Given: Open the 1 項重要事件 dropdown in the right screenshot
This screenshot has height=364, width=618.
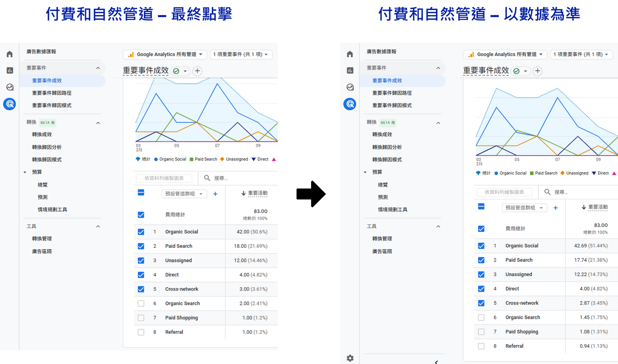Looking at the screenshot, I should point(581,54).
